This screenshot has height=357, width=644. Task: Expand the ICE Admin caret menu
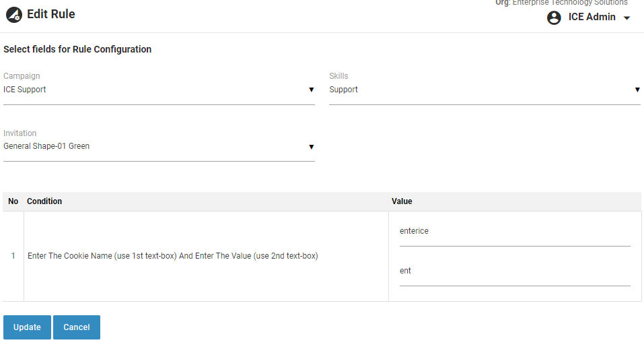click(627, 18)
